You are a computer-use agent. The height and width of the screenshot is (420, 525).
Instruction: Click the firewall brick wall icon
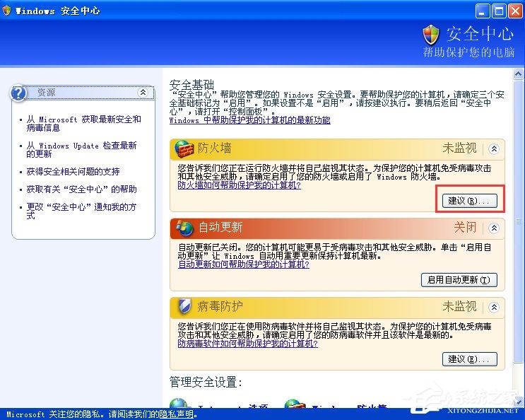pos(185,149)
